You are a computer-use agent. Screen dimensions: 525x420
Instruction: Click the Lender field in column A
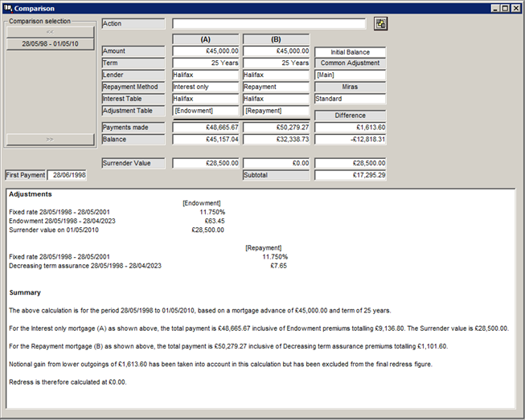click(206, 75)
